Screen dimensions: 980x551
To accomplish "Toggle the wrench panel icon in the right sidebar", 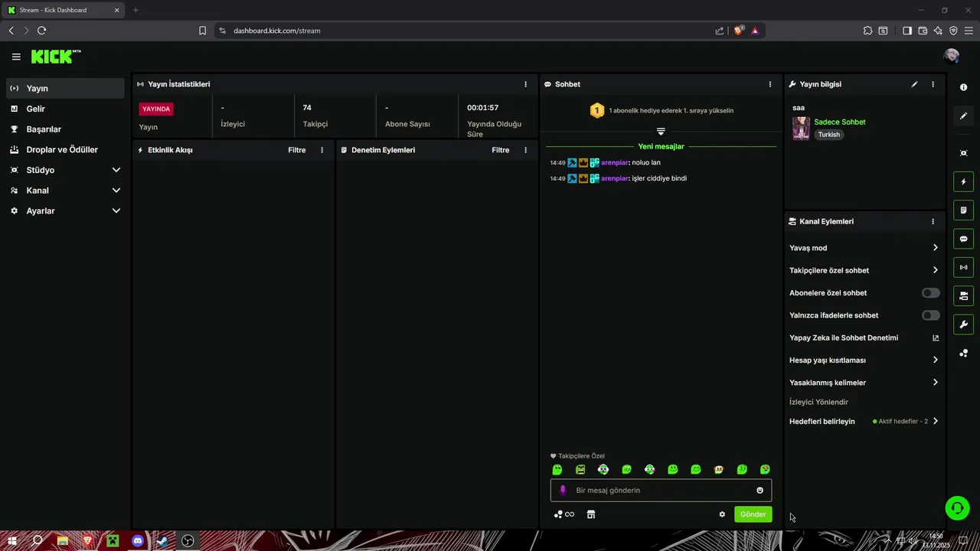I will click(x=963, y=324).
